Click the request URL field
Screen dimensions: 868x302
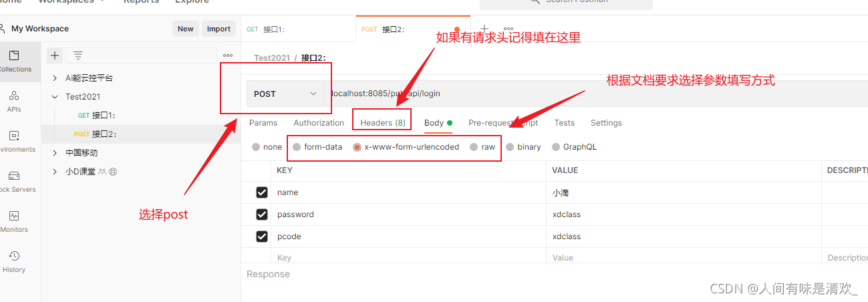[596, 94]
